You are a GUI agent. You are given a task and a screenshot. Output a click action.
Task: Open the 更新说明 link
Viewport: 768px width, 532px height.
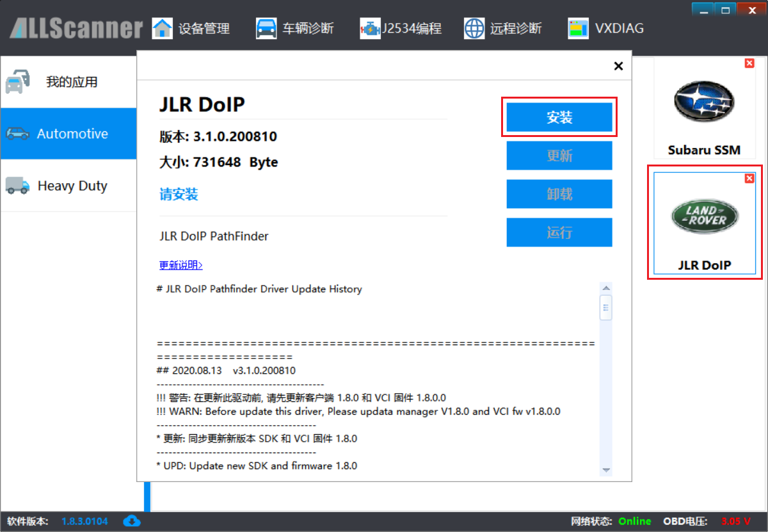[181, 265]
